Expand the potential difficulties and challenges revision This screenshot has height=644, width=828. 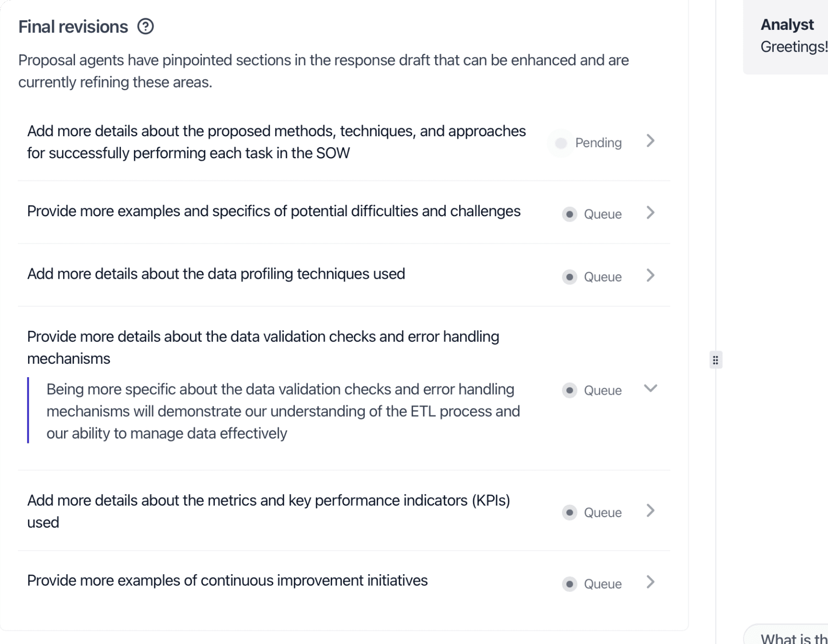point(650,213)
